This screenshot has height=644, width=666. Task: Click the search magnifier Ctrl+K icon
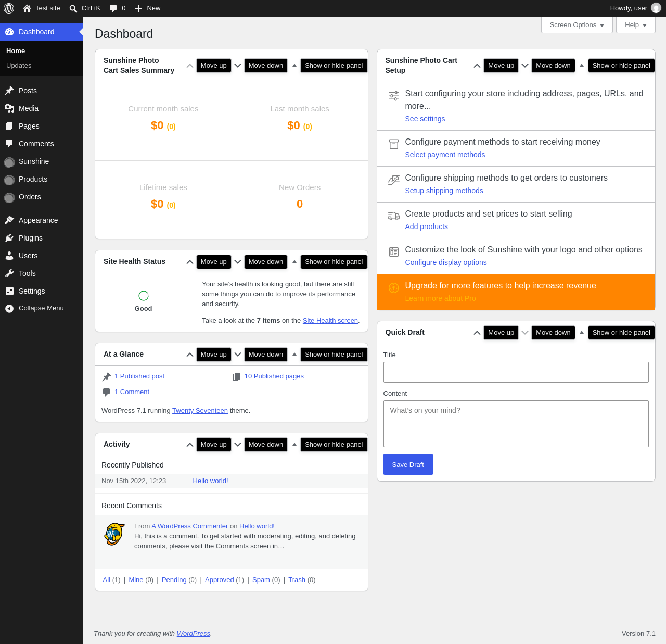click(x=73, y=8)
